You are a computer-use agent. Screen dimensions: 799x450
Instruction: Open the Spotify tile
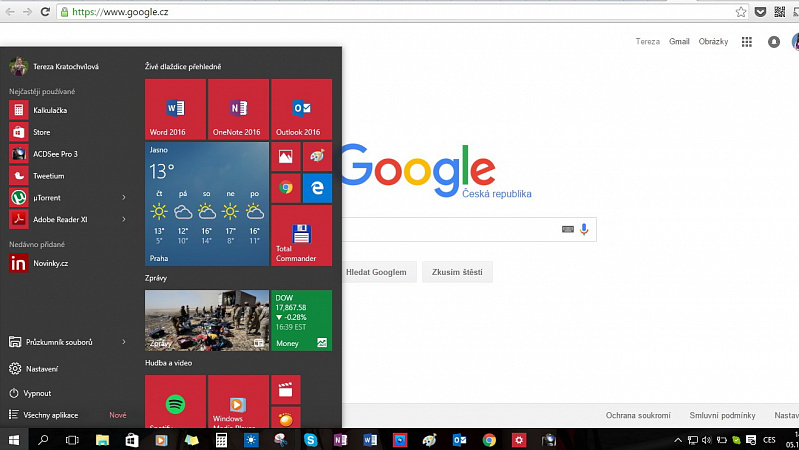tap(175, 402)
